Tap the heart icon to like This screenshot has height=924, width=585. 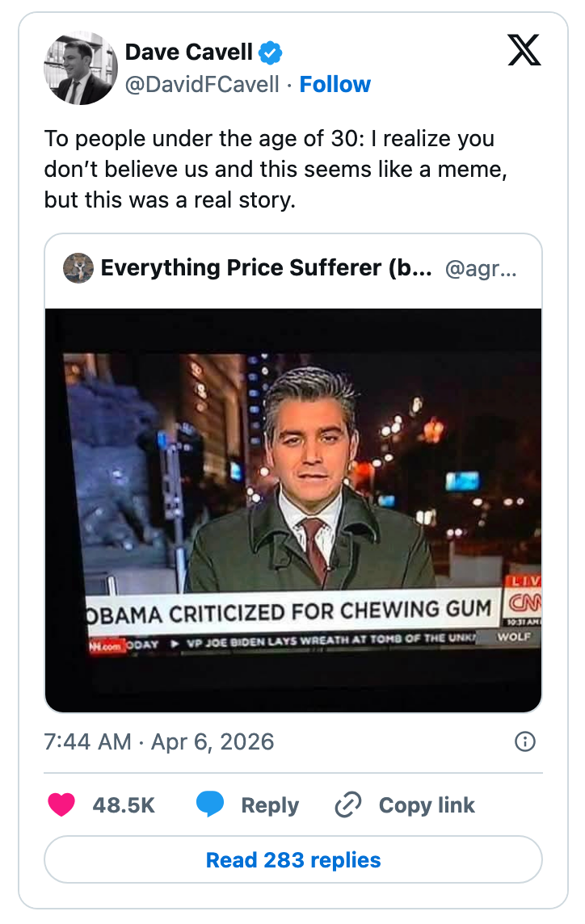point(62,804)
